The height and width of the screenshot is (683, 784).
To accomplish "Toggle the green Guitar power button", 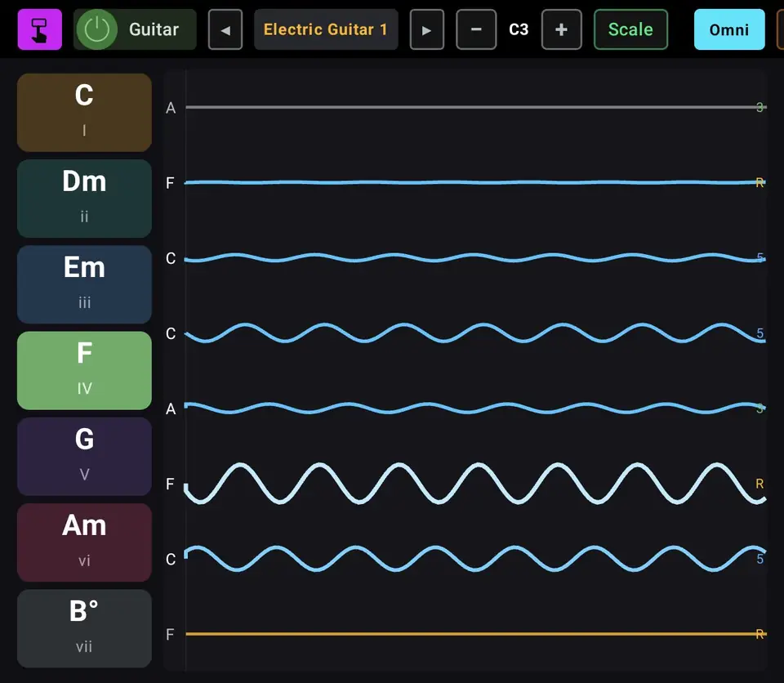I will [97, 29].
